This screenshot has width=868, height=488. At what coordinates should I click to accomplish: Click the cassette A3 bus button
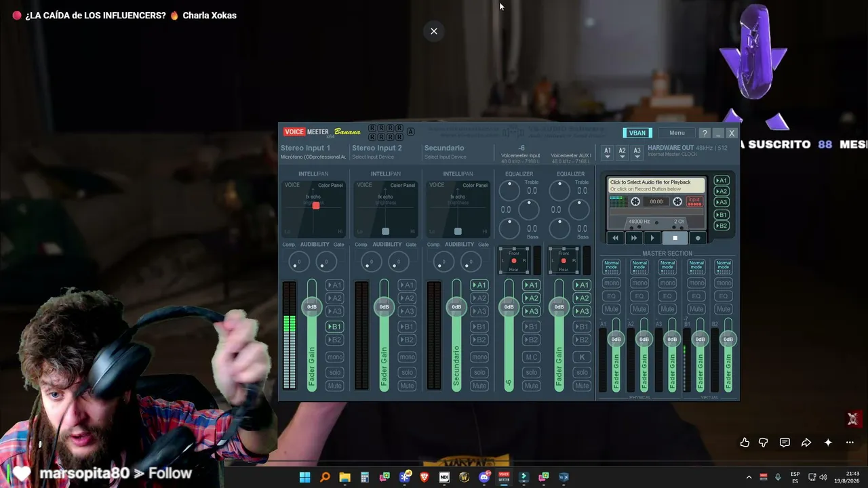[722, 202]
